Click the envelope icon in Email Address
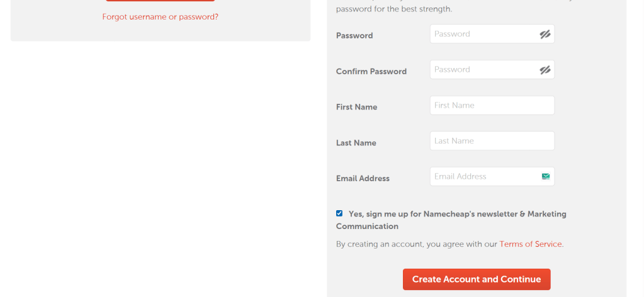 coord(546,177)
